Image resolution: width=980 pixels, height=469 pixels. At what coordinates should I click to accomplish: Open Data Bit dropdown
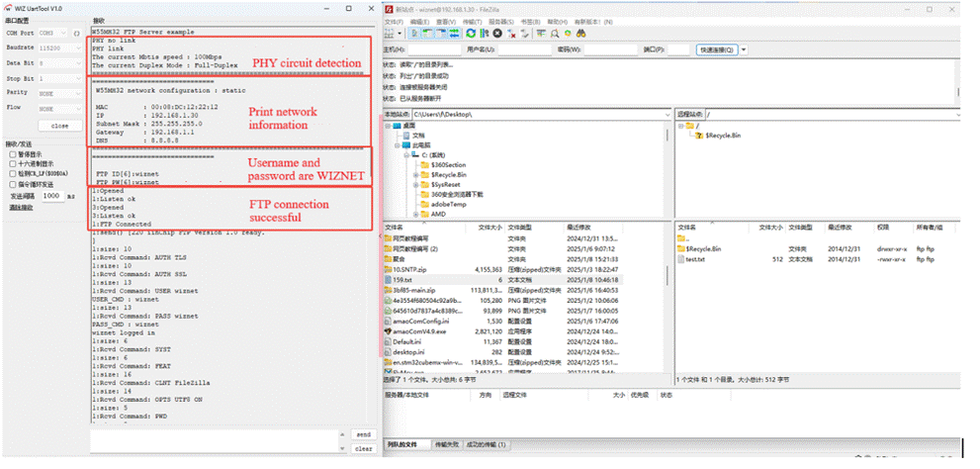pyautogui.click(x=60, y=63)
